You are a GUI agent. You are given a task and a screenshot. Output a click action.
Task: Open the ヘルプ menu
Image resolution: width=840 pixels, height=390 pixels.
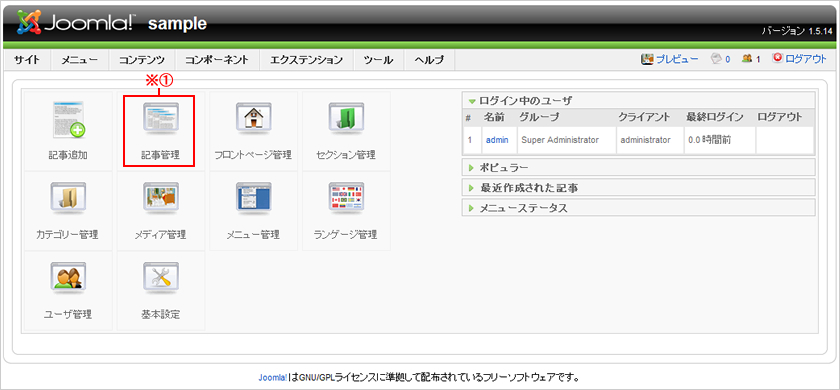(429, 60)
